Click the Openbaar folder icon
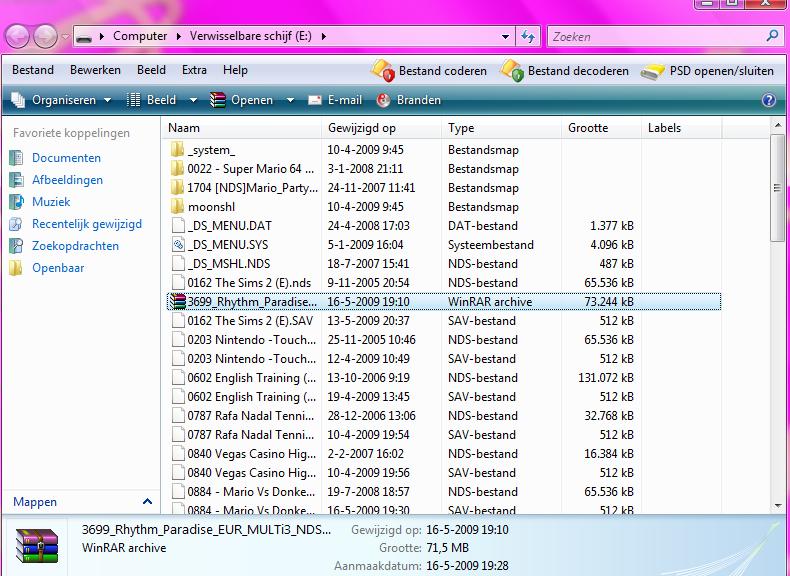Viewport: 790px width, 576px height. pyautogui.click(x=16, y=268)
